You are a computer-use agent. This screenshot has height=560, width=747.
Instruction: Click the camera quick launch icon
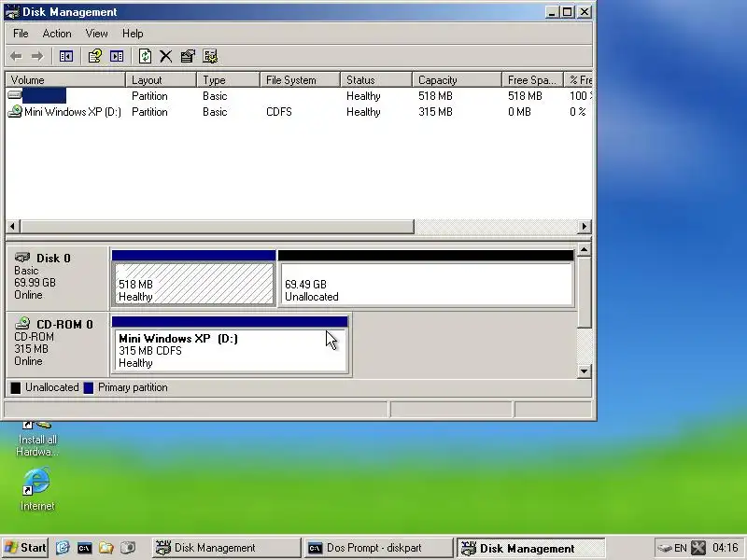click(x=127, y=548)
